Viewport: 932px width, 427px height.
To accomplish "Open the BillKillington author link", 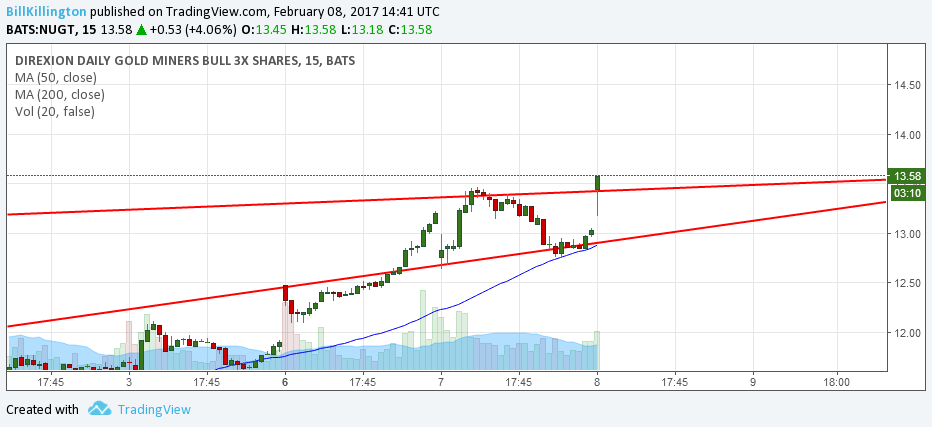I will point(46,12).
